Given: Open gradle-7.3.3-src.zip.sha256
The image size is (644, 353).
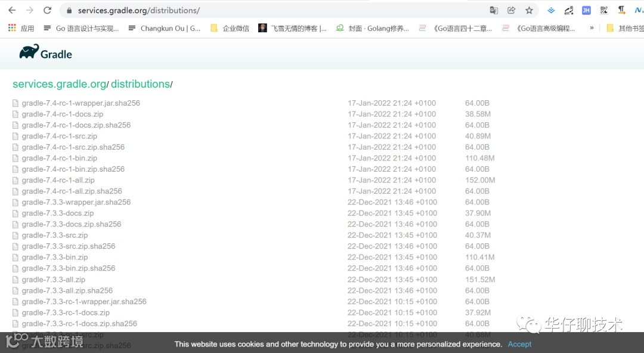Looking at the screenshot, I should point(69,246).
